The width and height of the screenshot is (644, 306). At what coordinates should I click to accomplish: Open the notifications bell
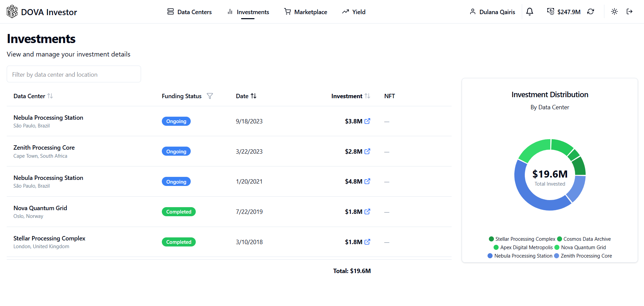pyautogui.click(x=529, y=11)
